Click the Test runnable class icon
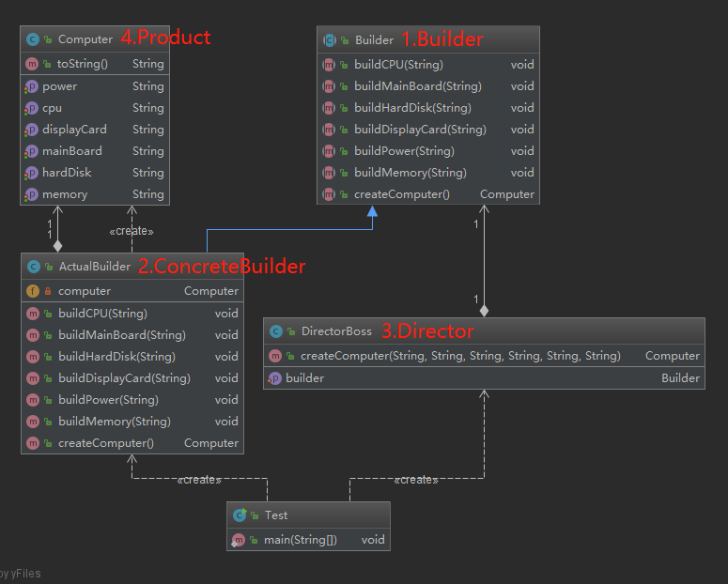Viewport: 728px width, 584px height. click(x=240, y=515)
